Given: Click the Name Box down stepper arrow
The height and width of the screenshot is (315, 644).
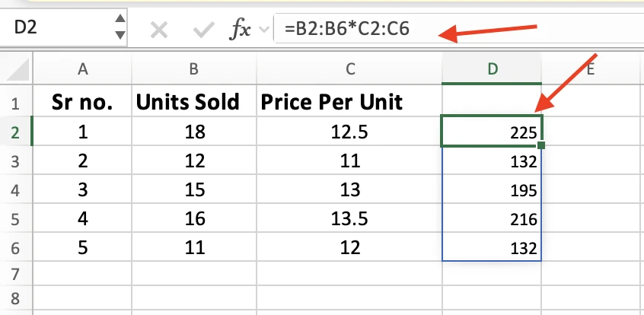Looking at the screenshot, I should tap(120, 35).
